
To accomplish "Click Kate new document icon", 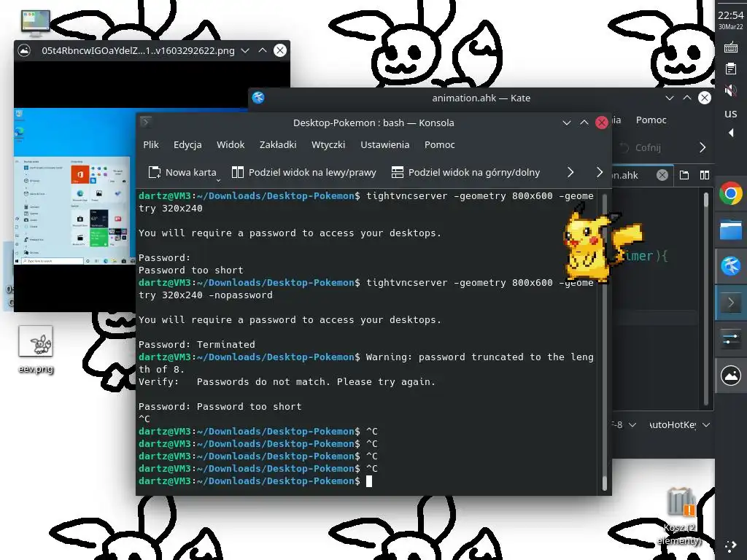I will coord(684,175).
